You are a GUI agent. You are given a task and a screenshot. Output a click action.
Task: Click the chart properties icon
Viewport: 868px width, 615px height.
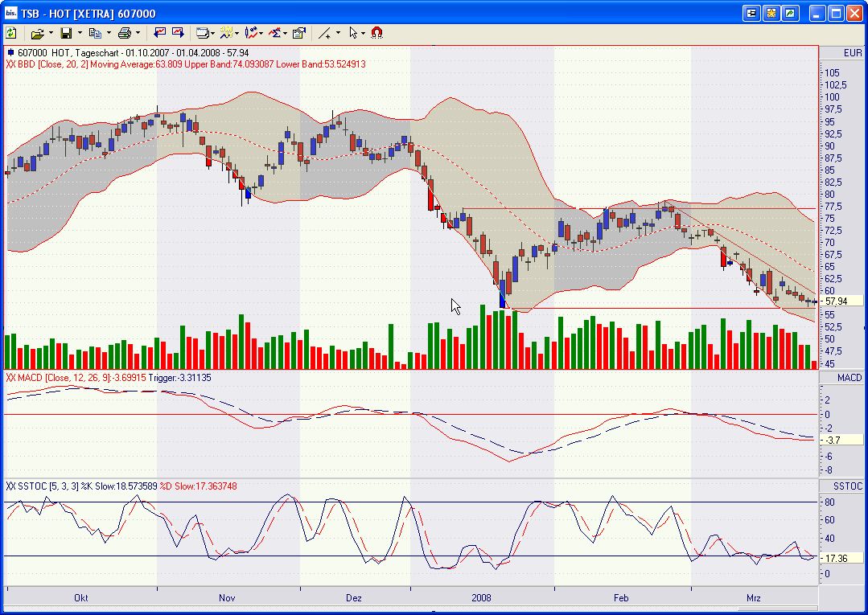tap(299, 33)
